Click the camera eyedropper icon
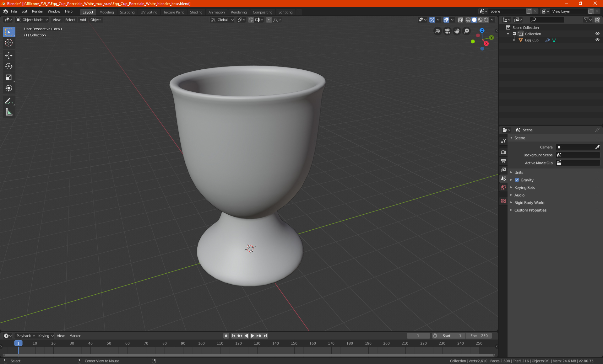Viewport: 603px width, 364px height. (x=597, y=147)
